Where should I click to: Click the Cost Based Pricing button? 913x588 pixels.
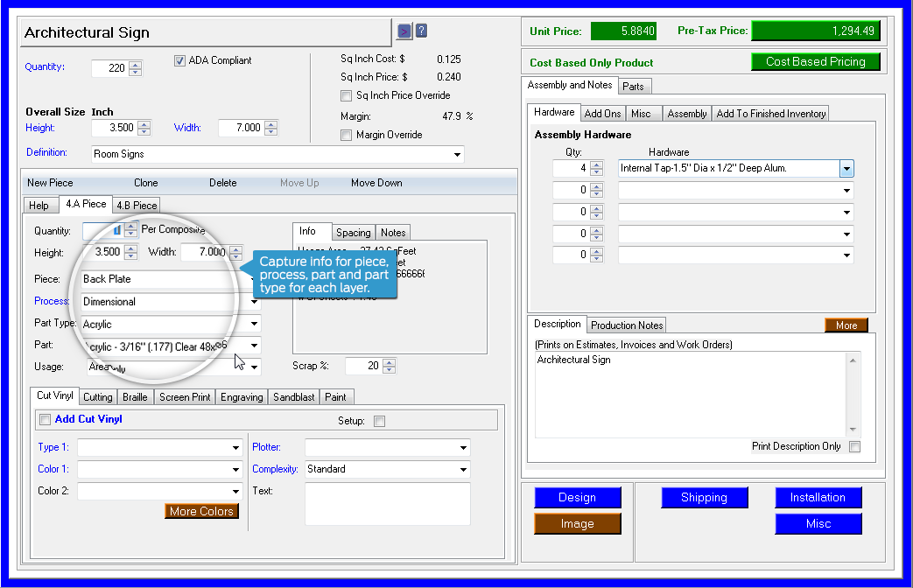(815, 62)
